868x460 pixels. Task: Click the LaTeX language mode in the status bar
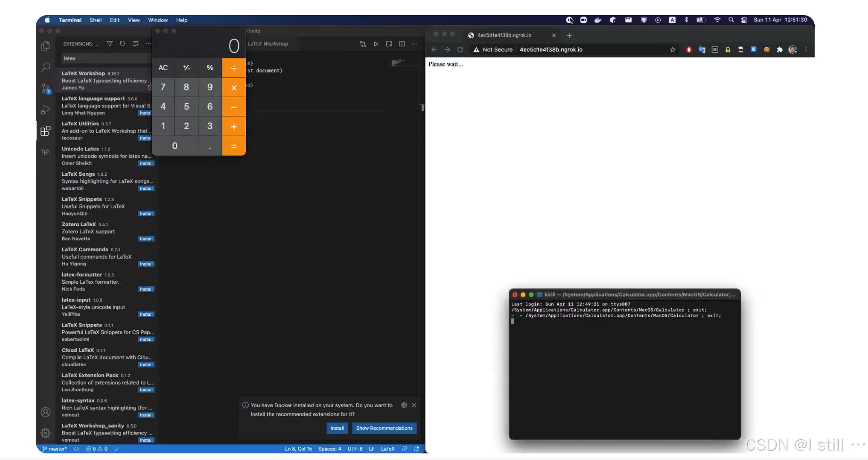tap(388, 449)
